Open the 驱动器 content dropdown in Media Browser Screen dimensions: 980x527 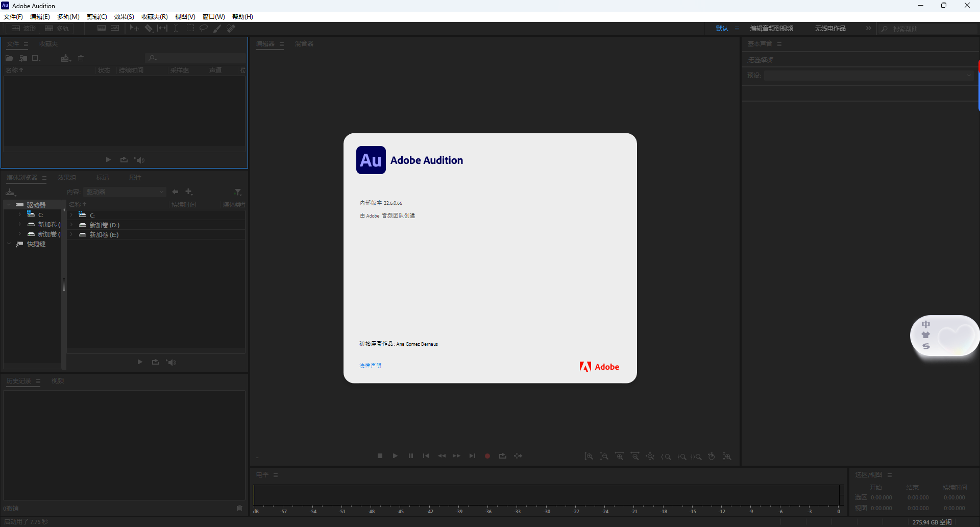pyautogui.click(x=125, y=191)
